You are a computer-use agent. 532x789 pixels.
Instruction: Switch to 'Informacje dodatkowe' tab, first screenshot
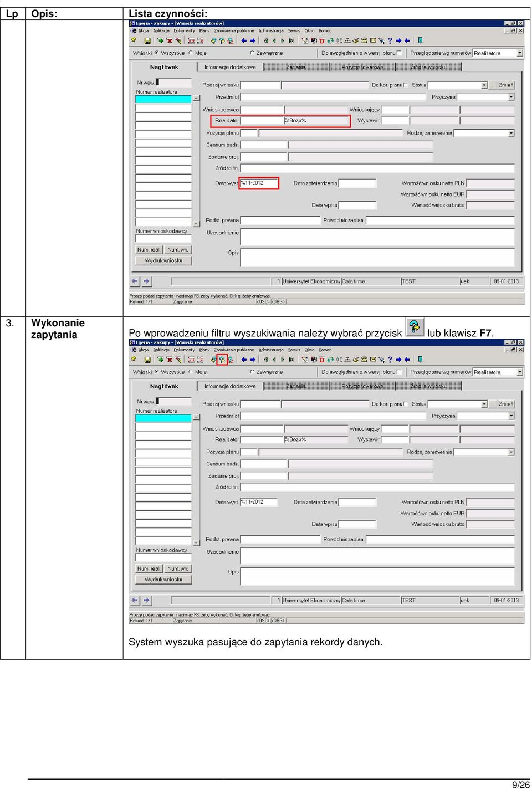[230, 67]
